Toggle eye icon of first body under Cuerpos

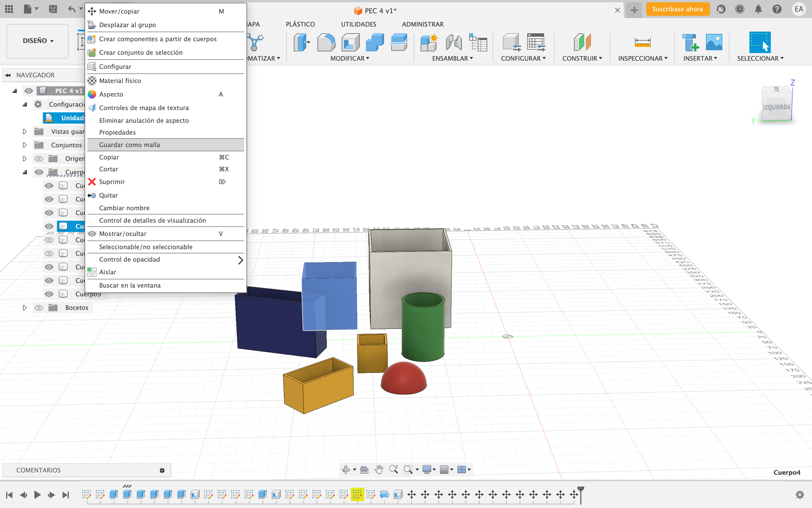[49, 186]
